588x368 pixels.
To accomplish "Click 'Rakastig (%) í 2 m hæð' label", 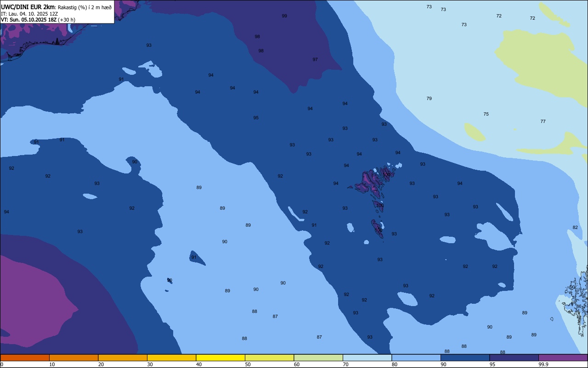I will pyautogui.click(x=85, y=7).
